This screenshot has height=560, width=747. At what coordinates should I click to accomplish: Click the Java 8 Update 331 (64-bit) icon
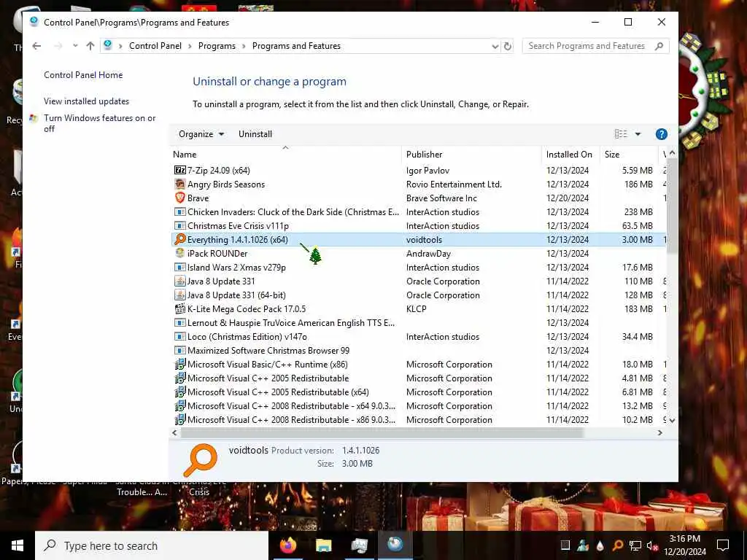click(179, 295)
